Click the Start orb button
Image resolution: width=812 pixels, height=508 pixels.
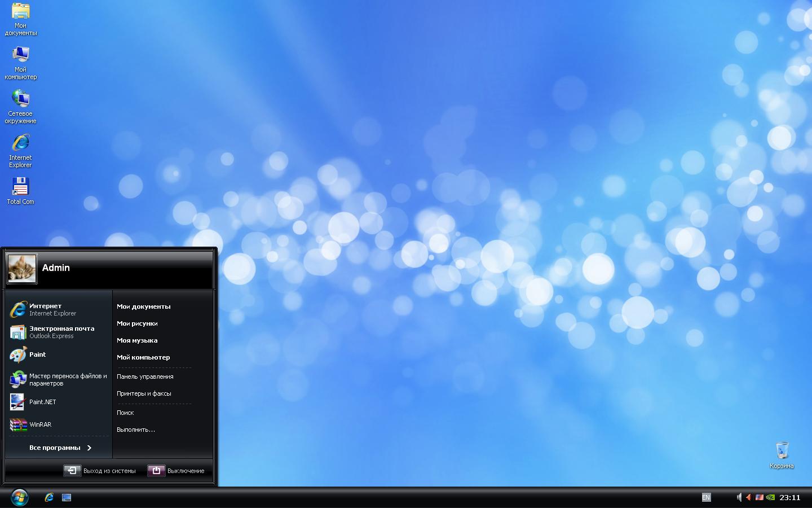[19, 497]
